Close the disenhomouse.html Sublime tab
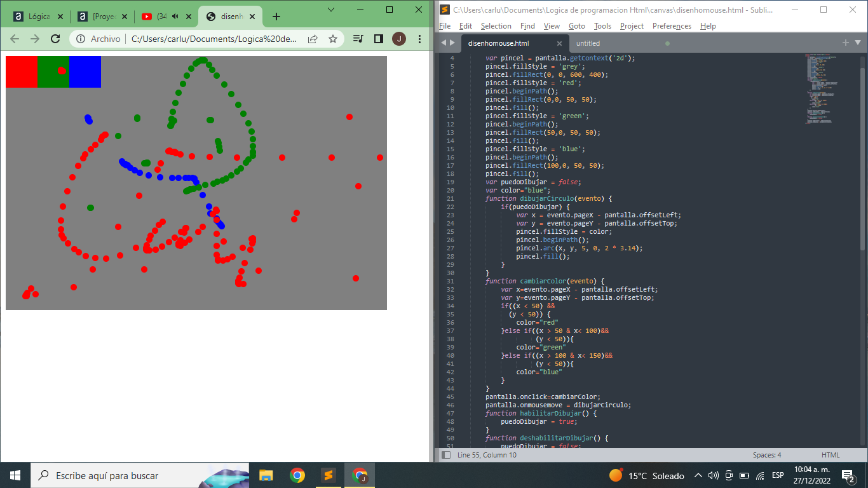Viewport: 868px width, 488px height. coord(559,43)
